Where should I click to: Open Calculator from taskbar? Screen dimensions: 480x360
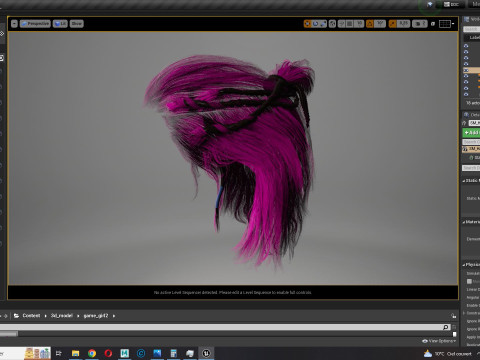pyautogui.click(x=174, y=353)
